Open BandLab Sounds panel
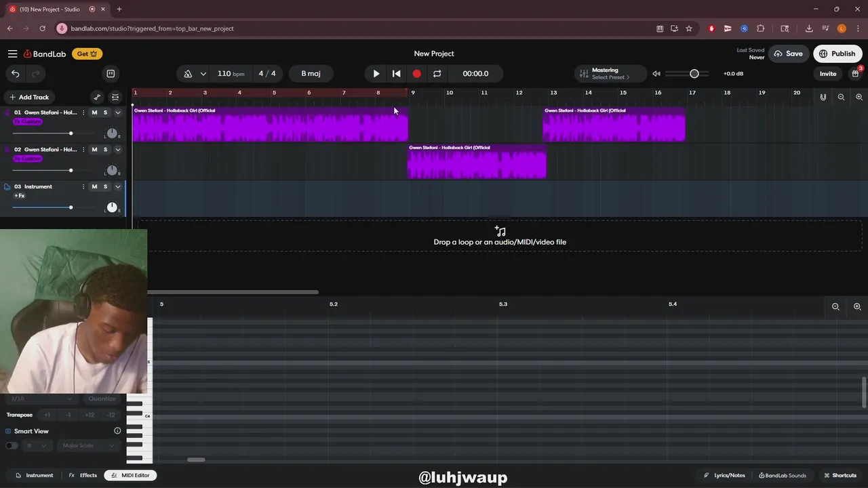Image resolution: width=868 pixels, height=488 pixels. pos(782,475)
